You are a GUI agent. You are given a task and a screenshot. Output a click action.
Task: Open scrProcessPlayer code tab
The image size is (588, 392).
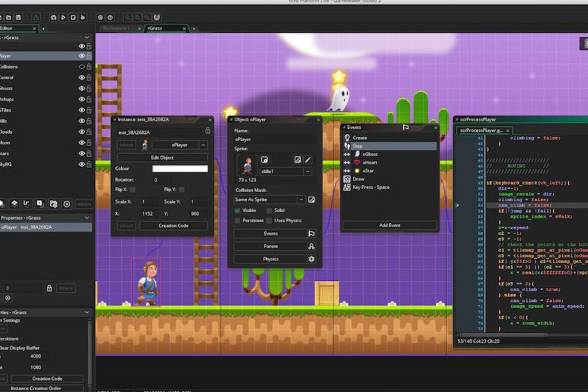484,130
